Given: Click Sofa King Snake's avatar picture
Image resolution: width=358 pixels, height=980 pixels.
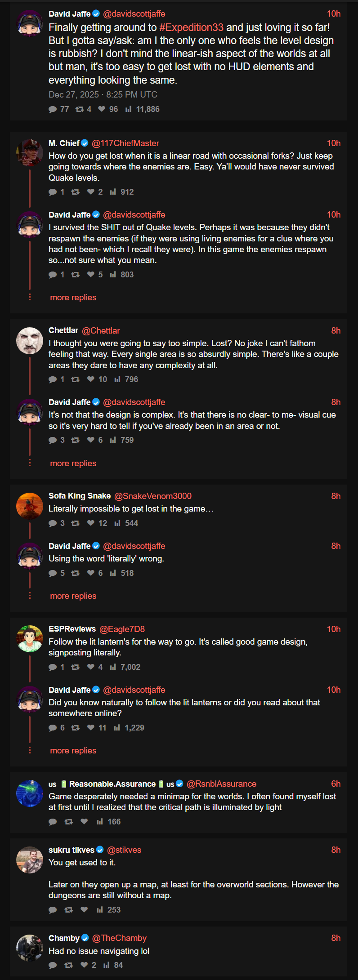Looking at the screenshot, I should coord(30,506).
